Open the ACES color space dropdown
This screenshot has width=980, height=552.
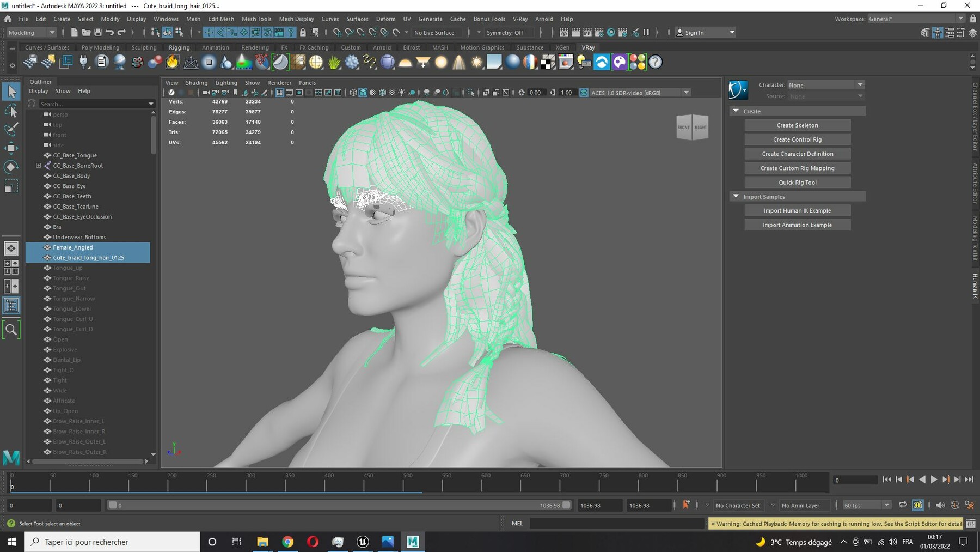[640, 93]
